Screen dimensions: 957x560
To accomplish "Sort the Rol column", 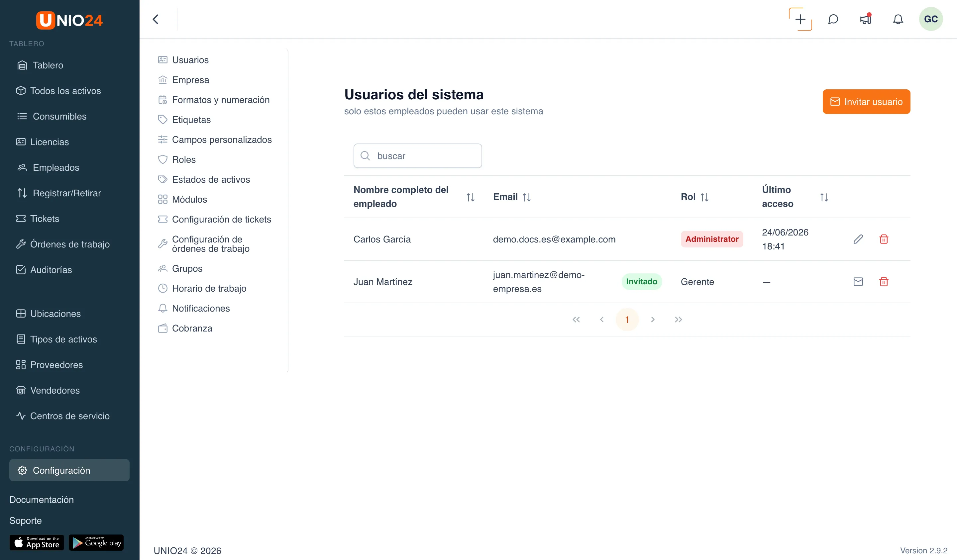I will 704,197.
